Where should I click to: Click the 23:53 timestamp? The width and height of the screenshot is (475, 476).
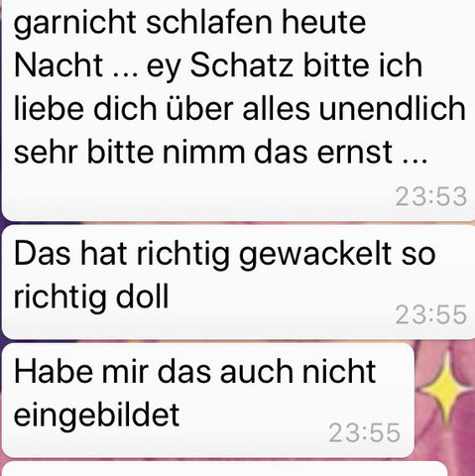(431, 196)
